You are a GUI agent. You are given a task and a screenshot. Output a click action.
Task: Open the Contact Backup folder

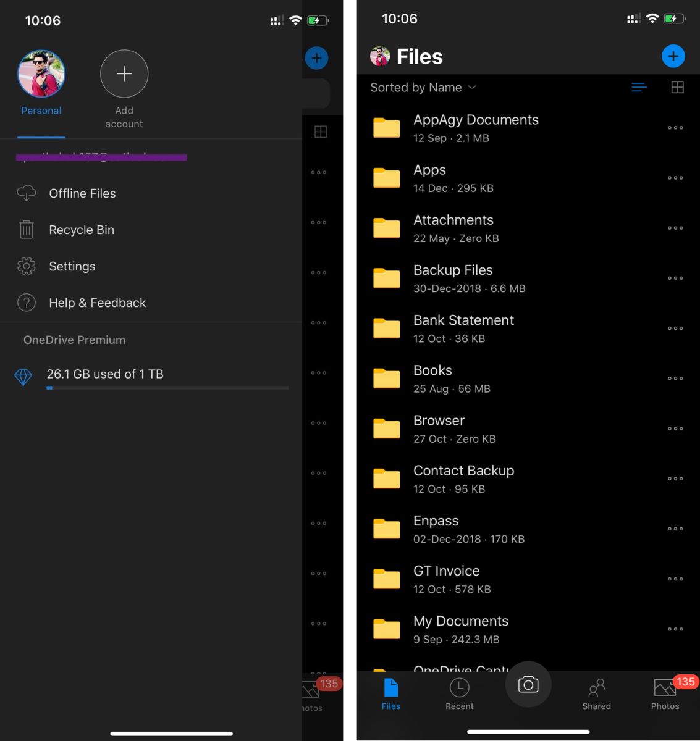point(528,479)
